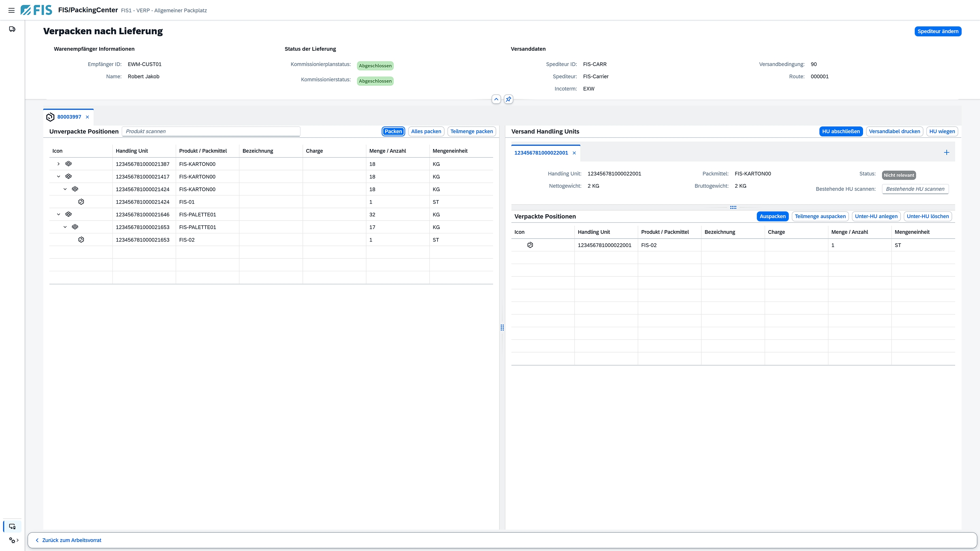
Task: Click the product icon in the FIS-01 row
Action: [81, 202]
